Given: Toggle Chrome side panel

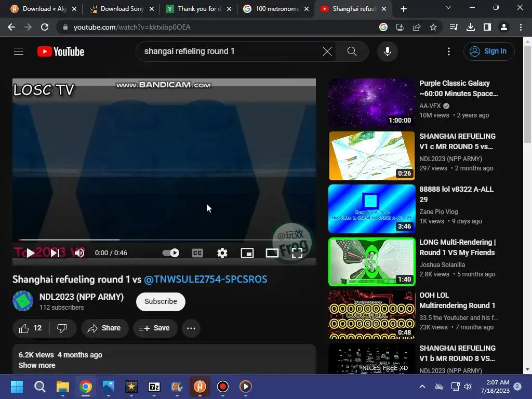Looking at the screenshot, I should [x=487, y=27].
